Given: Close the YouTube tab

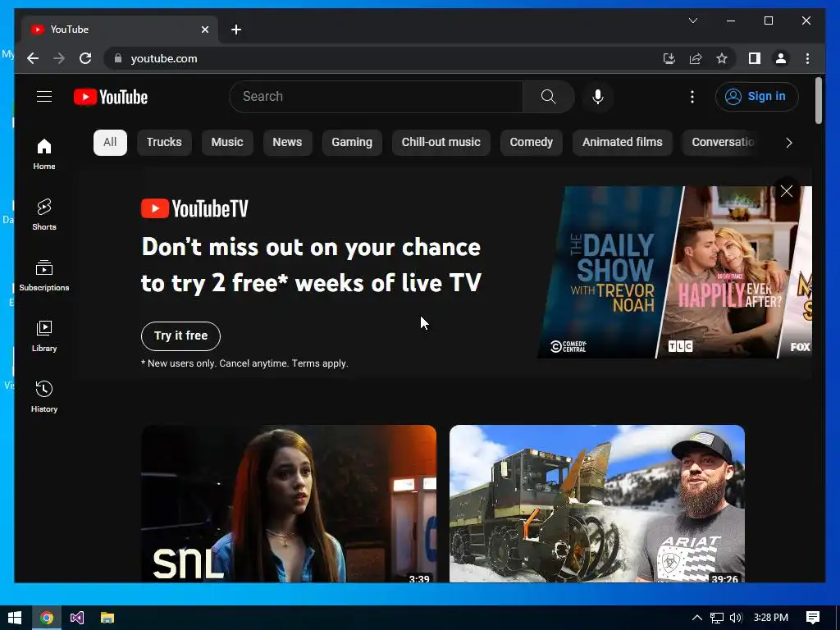Looking at the screenshot, I should [204, 30].
